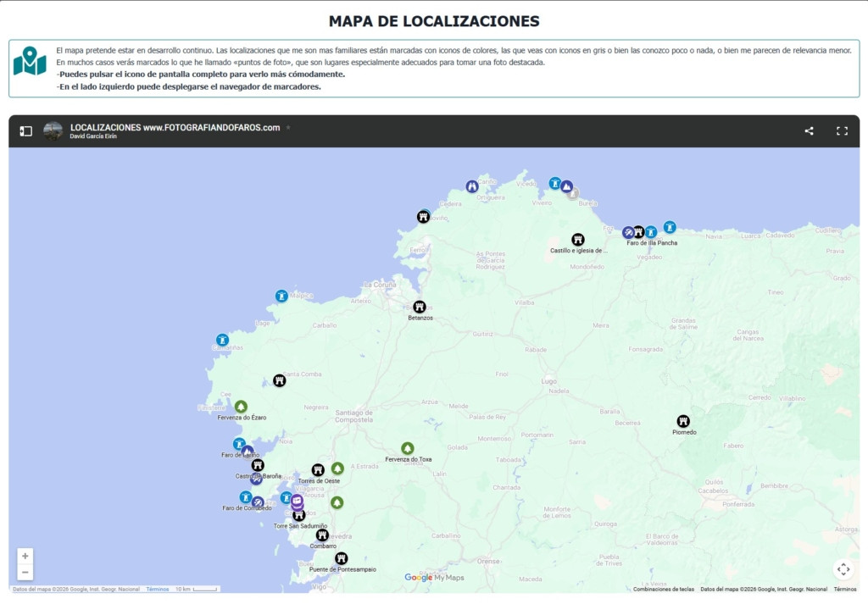Select the green tree marker below Vilagarcía

coord(337,503)
